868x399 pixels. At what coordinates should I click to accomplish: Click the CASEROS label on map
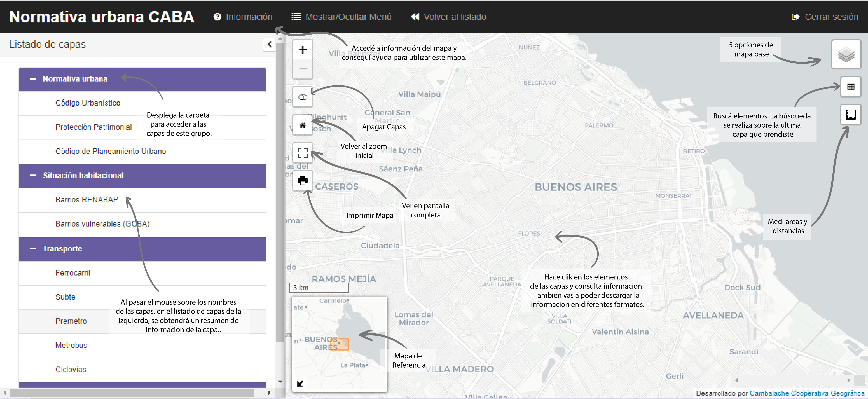tap(337, 187)
